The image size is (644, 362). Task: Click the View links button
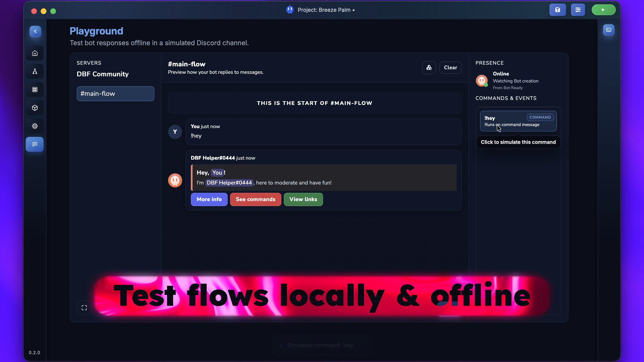point(303,199)
